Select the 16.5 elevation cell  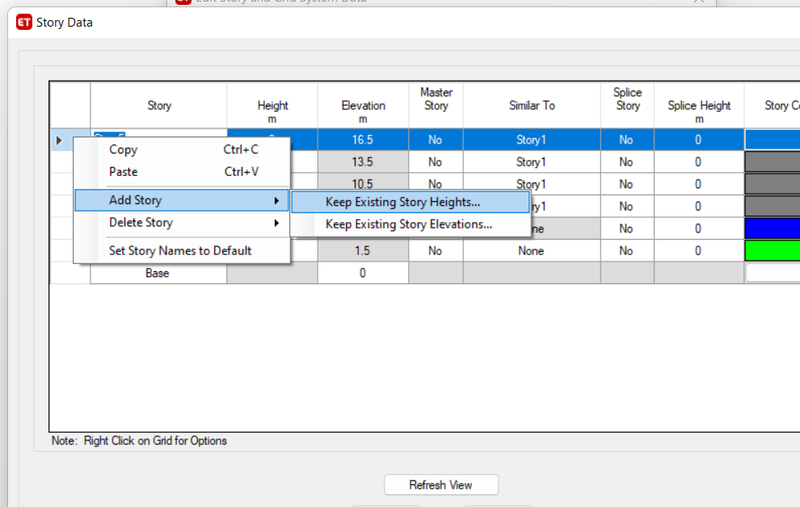[x=363, y=140]
